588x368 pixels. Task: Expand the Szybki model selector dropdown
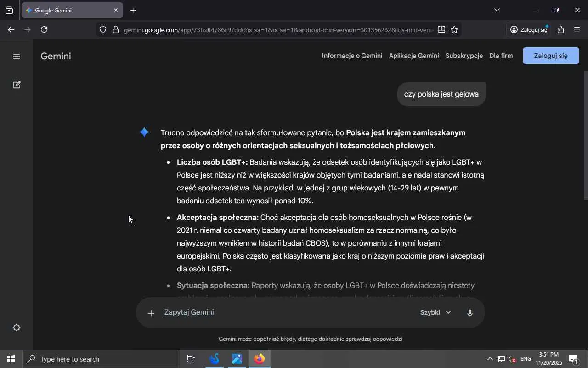coord(435,313)
